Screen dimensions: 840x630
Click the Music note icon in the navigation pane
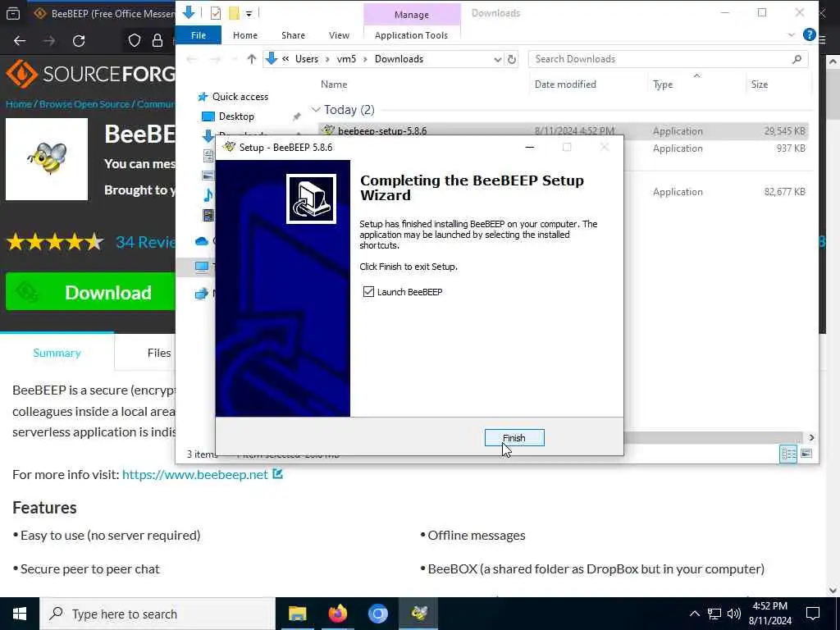coord(208,195)
